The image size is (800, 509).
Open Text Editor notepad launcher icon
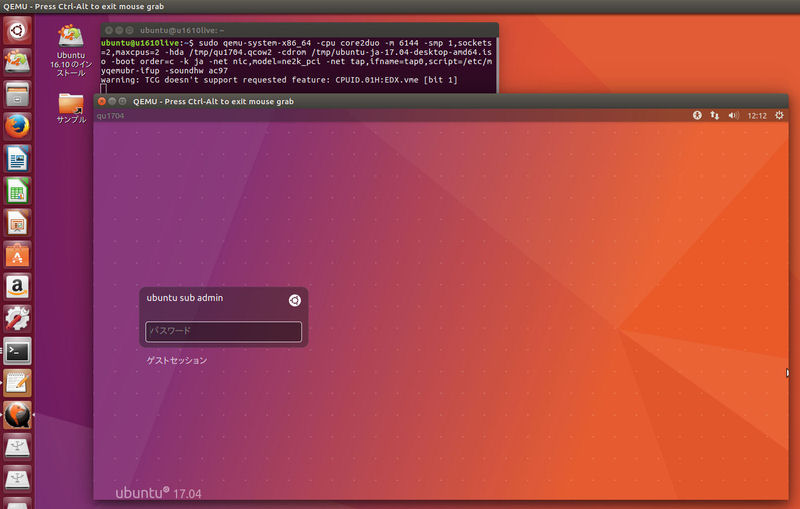(x=17, y=383)
